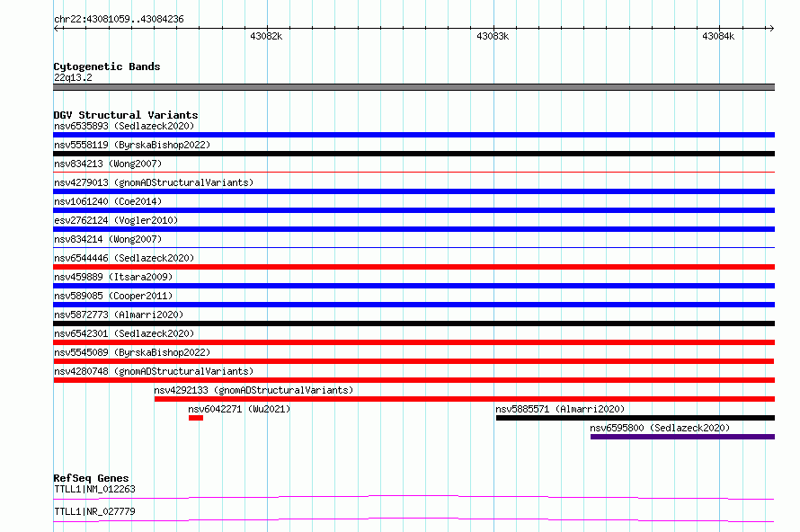
Task: Open the nsv834213 (Wong2007) variant label
Action: coord(108,164)
